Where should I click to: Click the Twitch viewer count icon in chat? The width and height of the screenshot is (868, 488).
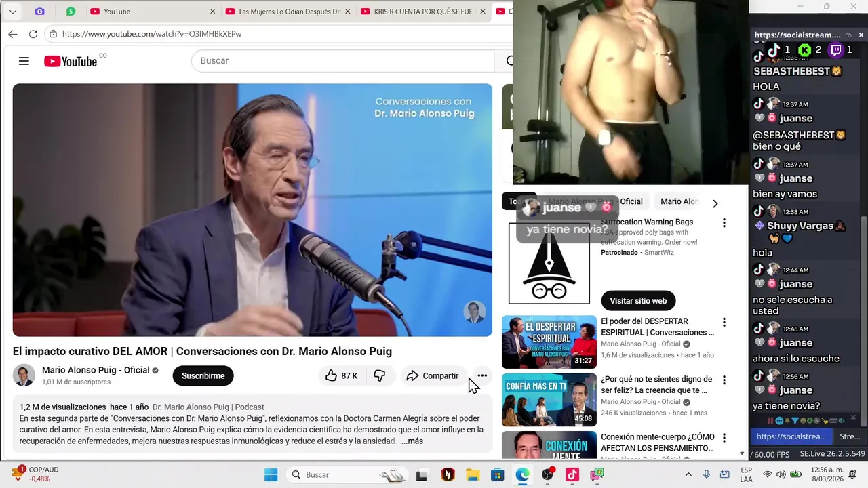point(836,49)
